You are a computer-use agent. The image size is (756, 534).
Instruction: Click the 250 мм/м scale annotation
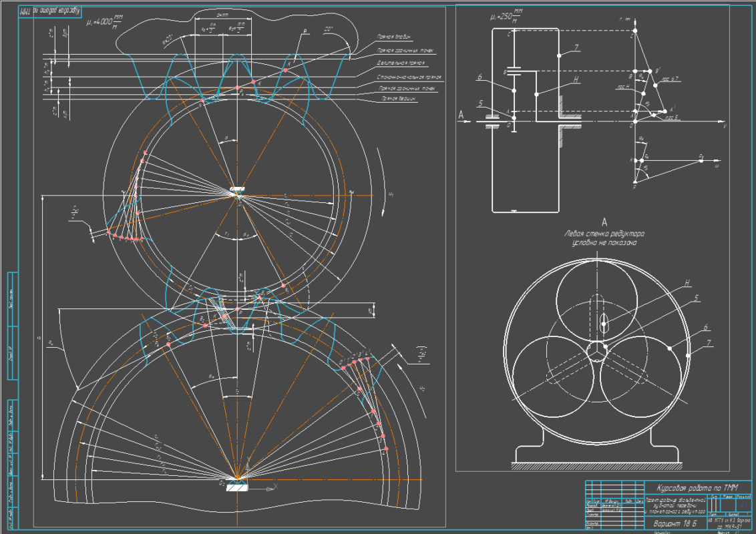pyautogui.click(x=506, y=17)
